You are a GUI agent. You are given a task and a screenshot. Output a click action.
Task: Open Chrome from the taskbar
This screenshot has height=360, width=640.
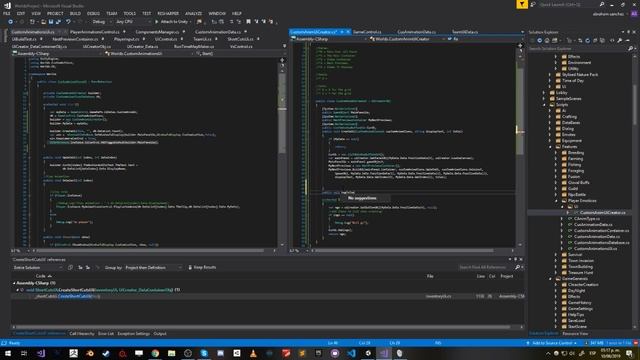(x=155, y=353)
